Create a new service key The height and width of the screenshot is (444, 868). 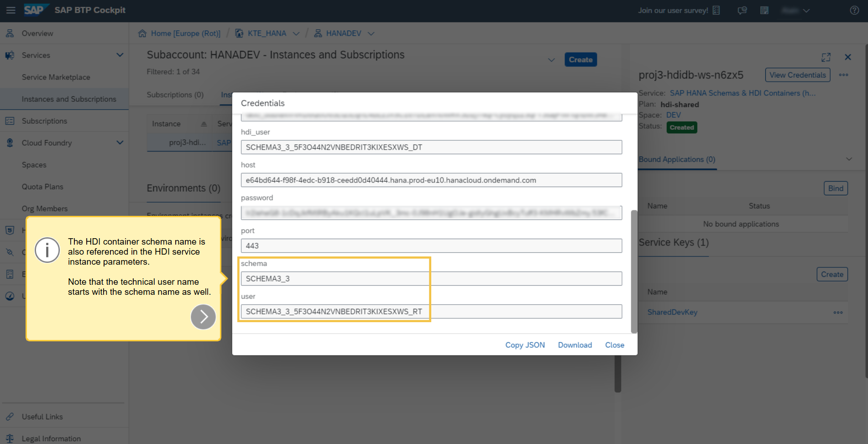(x=832, y=274)
